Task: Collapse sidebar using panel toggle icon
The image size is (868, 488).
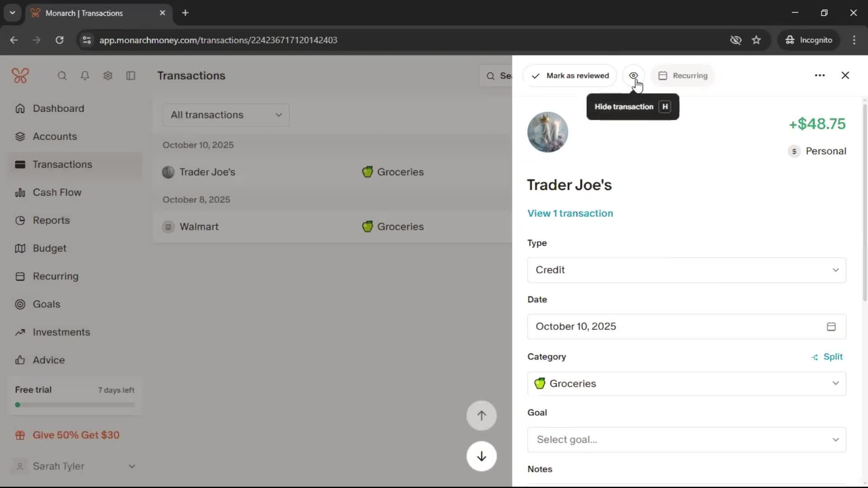Action: coord(131,76)
